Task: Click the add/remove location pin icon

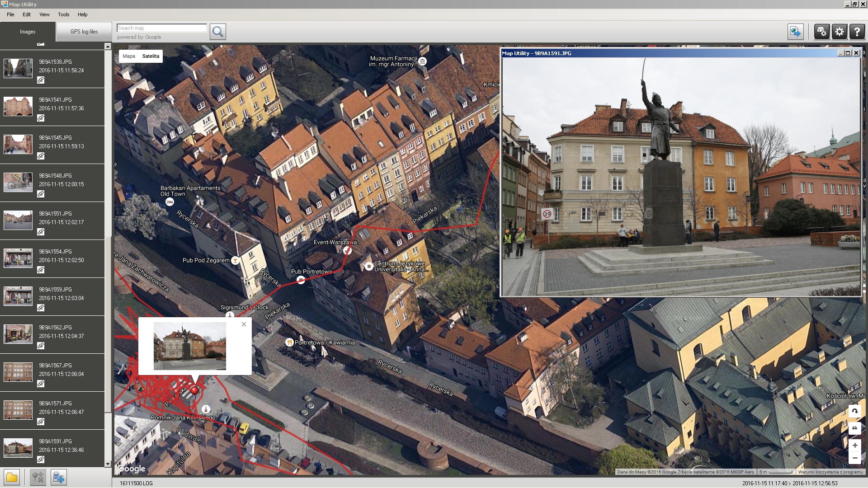Action: [38, 477]
